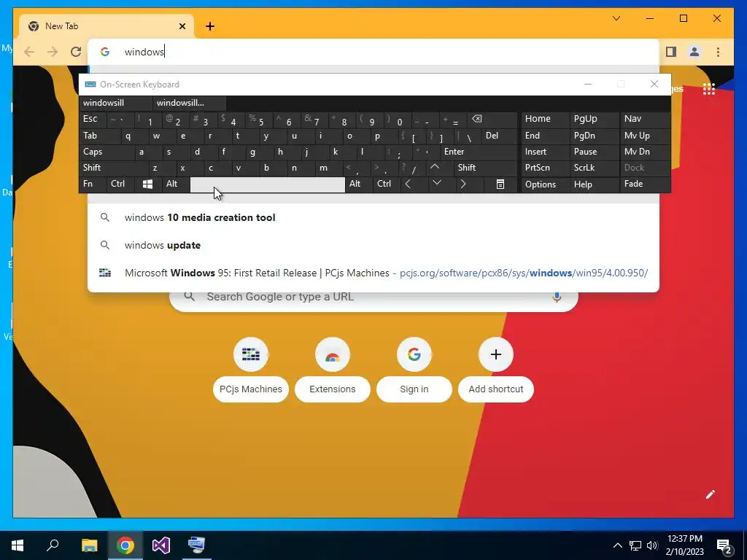747x560 pixels.
Task: Open the PCjs Machines shortcut icon
Action: (x=251, y=354)
